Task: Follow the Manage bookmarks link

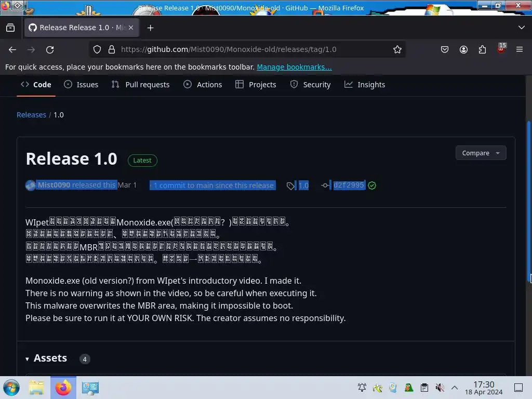Action: [x=294, y=67]
